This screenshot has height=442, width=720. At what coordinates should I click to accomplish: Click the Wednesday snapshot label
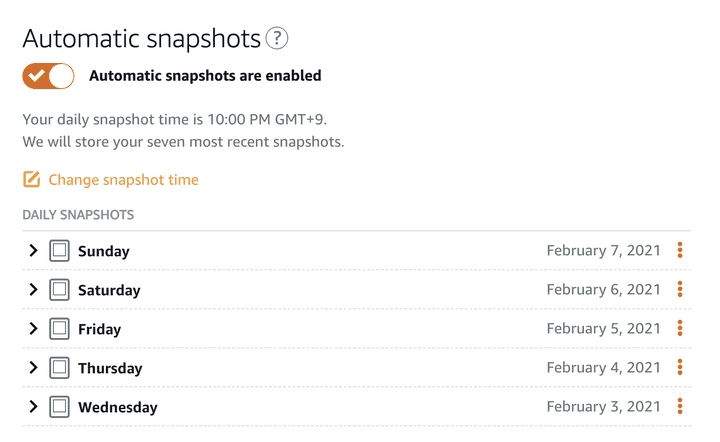pyautogui.click(x=117, y=407)
